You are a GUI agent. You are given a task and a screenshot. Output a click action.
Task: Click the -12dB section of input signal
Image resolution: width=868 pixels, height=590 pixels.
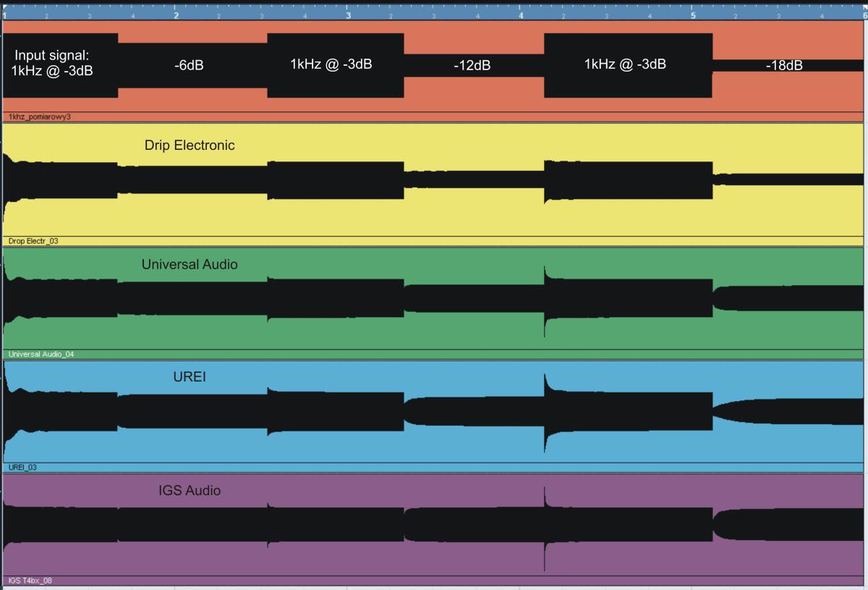click(x=472, y=65)
